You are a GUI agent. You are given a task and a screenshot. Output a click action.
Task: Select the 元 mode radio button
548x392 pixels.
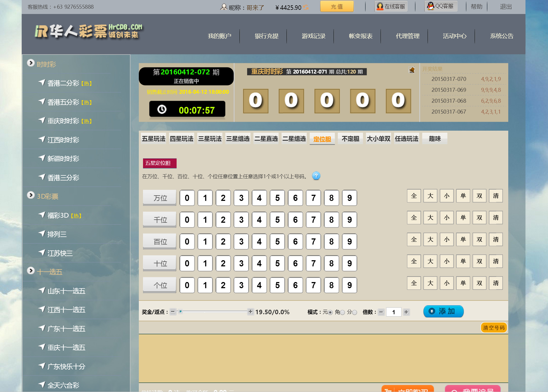(330, 312)
